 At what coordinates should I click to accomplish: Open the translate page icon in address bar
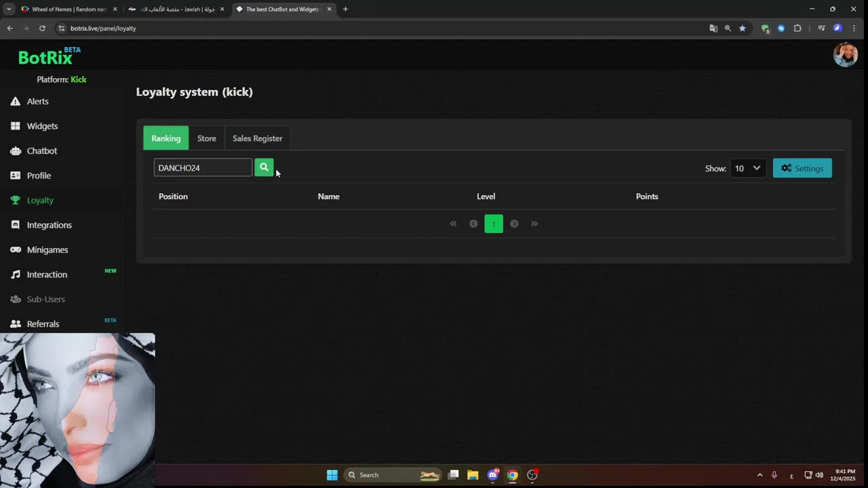point(713,28)
